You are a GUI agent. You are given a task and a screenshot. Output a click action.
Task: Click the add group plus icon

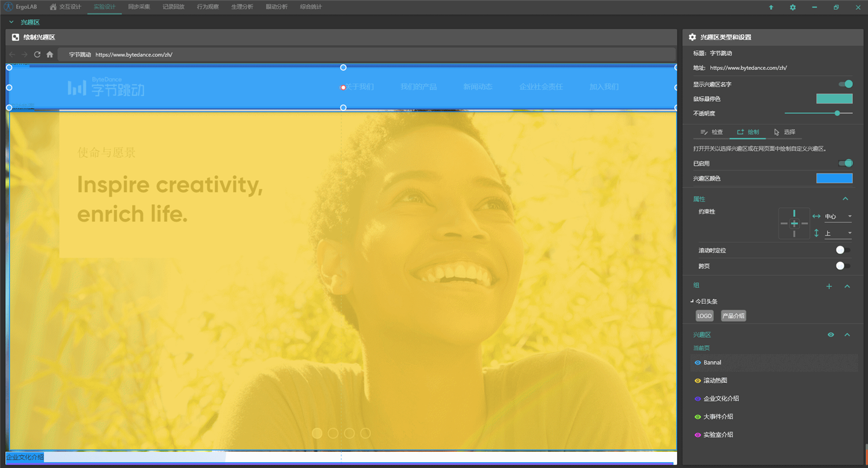[x=829, y=286]
